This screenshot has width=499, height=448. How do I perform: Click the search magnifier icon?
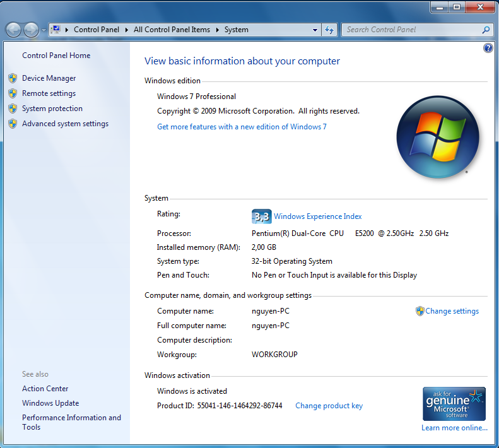click(486, 30)
